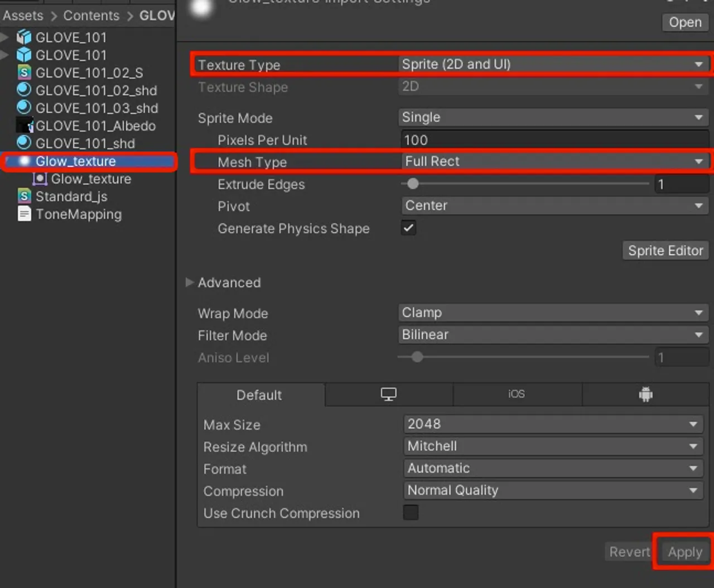Click the Android platform icon

point(645,393)
